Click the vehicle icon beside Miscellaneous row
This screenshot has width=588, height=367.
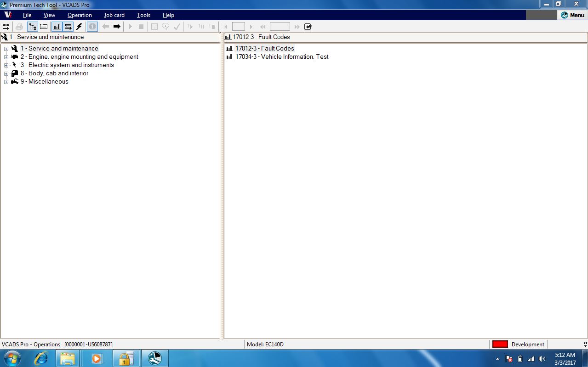[15, 81]
